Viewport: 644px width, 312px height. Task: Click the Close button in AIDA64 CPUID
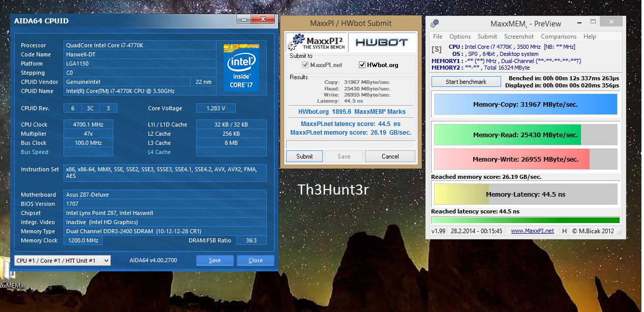click(x=256, y=260)
